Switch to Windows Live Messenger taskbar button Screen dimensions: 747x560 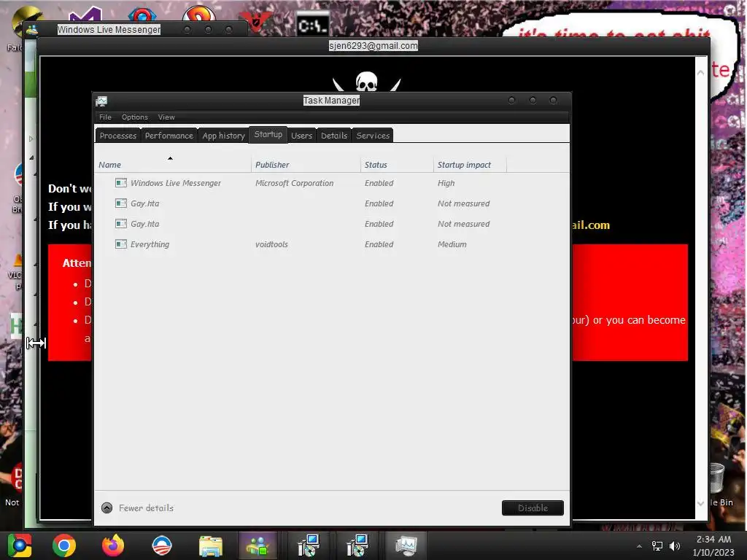click(258, 545)
